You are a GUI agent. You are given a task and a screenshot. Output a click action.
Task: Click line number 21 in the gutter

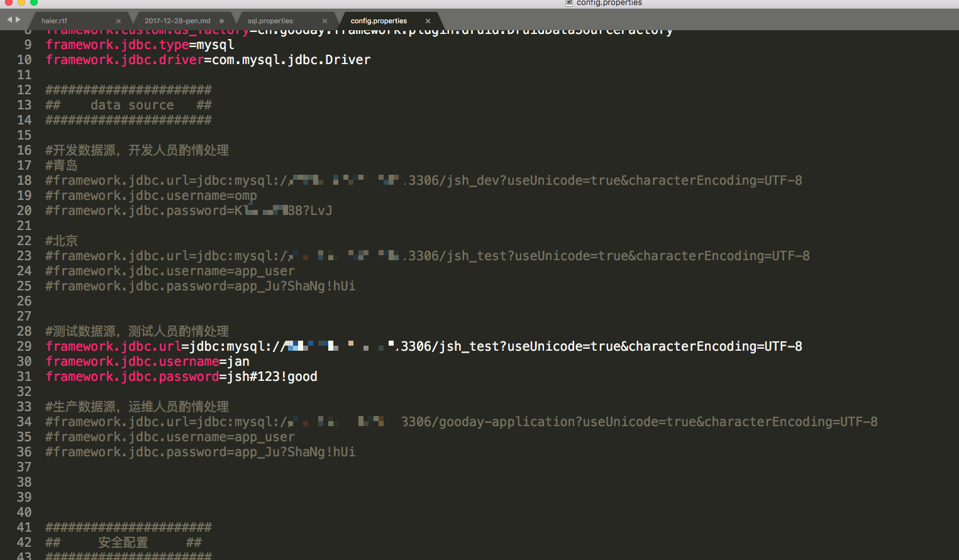click(x=24, y=226)
